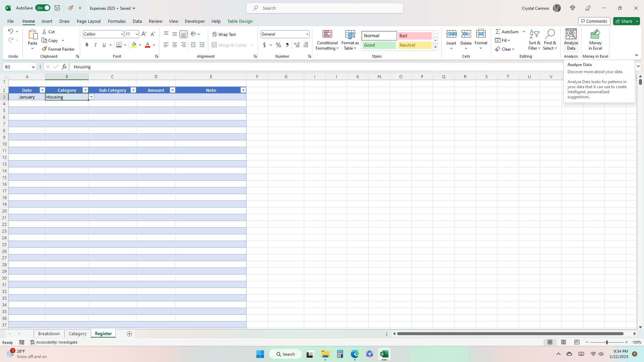Click the Insert Function fx icon
The height and width of the screenshot is (362, 644).
click(x=64, y=67)
